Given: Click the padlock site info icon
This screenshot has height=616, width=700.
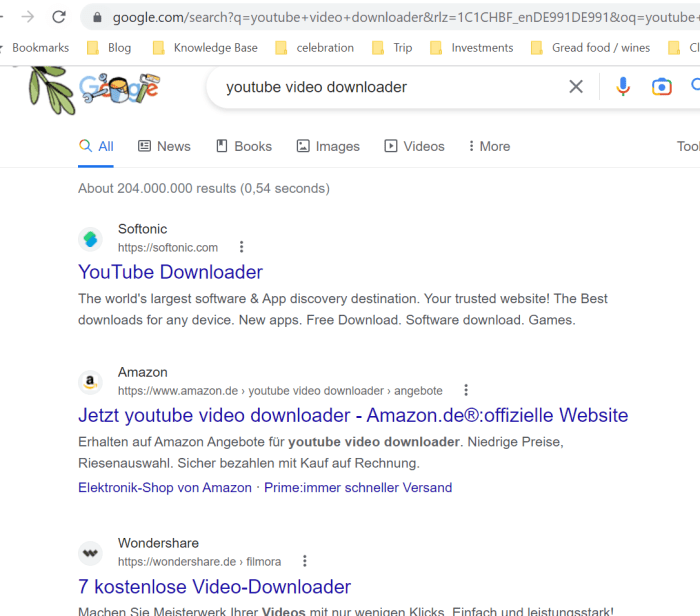Looking at the screenshot, I should tap(97, 17).
